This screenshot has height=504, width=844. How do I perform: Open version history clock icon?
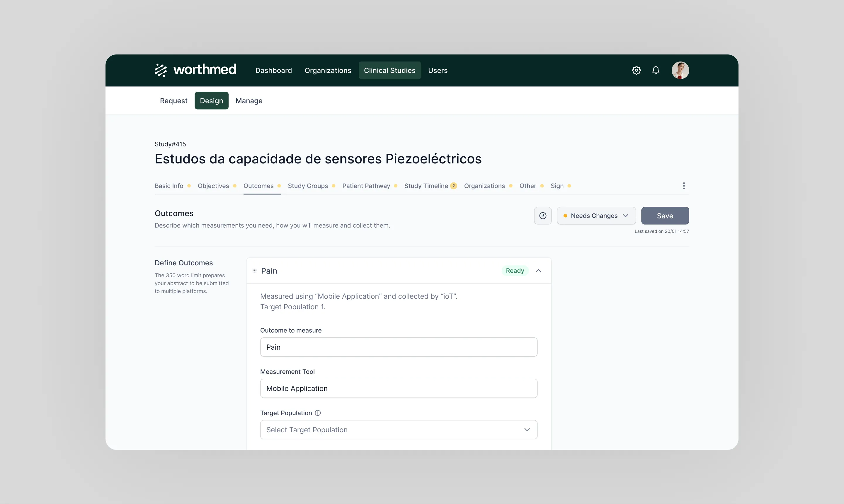[x=543, y=216]
